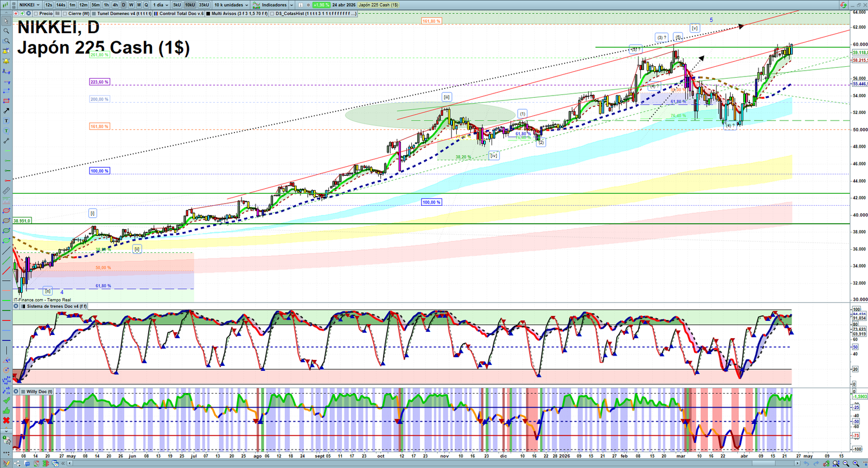Select the magnifier zoom tool

pyautogui.click(x=6, y=31)
